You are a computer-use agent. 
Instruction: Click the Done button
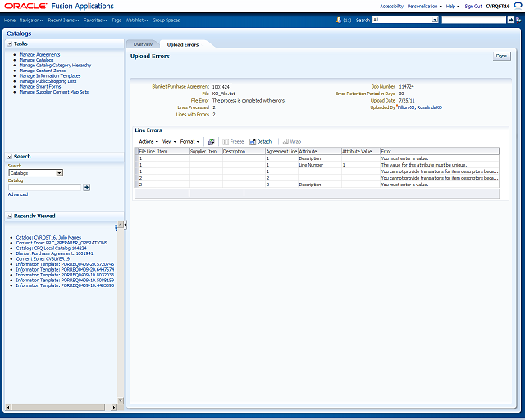[x=501, y=56]
